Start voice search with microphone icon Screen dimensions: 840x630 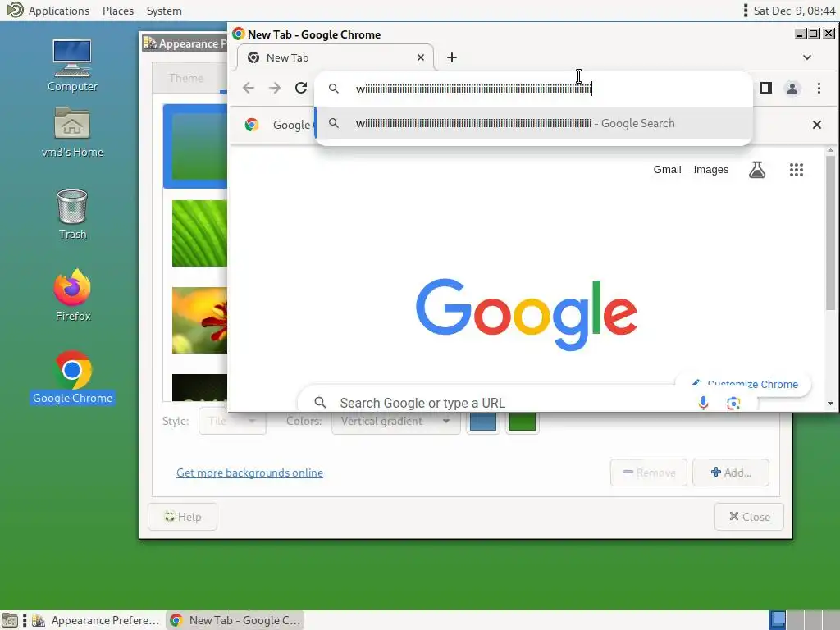703,403
